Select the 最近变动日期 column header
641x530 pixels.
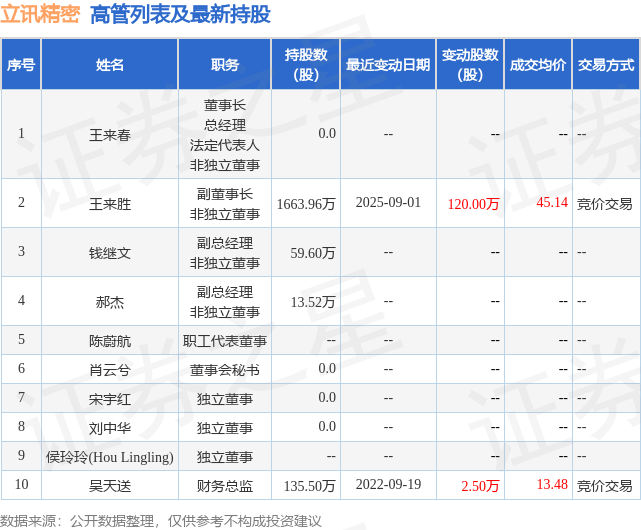[x=388, y=64]
